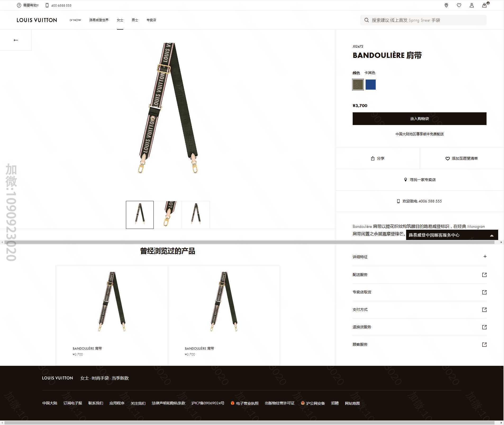Click 招聘 footer link

pos(335,403)
